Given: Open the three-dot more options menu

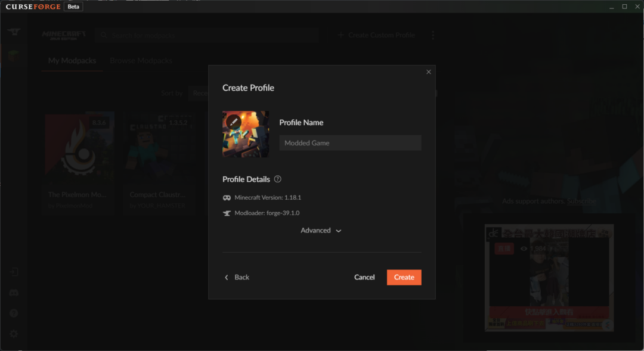Looking at the screenshot, I should 433,35.
